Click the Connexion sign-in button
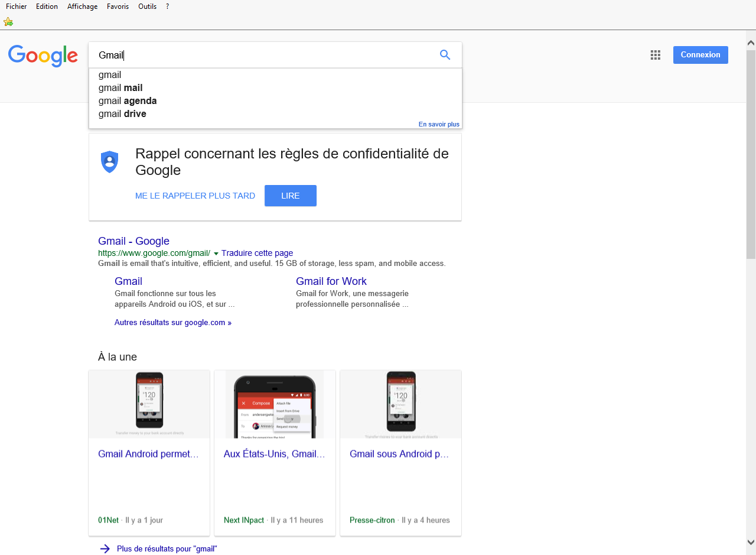 [700, 55]
